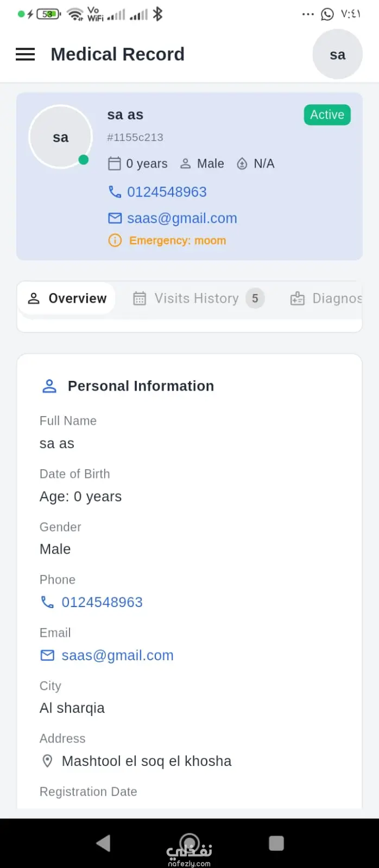Tap the envelope icon in patient card
379x868 pixels.
115,218
